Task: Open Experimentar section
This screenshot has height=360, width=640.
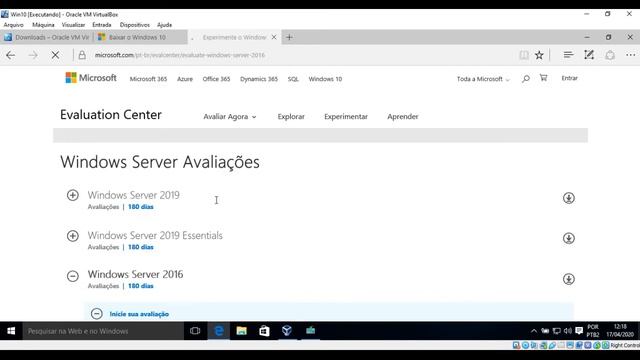Action: 346,117
